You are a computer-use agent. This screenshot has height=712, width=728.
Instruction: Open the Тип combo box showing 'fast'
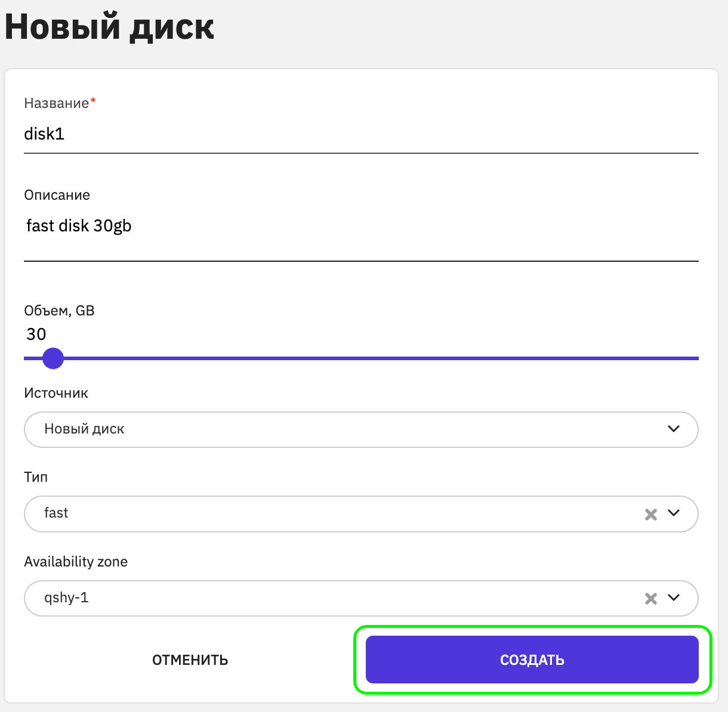point(361,514)
